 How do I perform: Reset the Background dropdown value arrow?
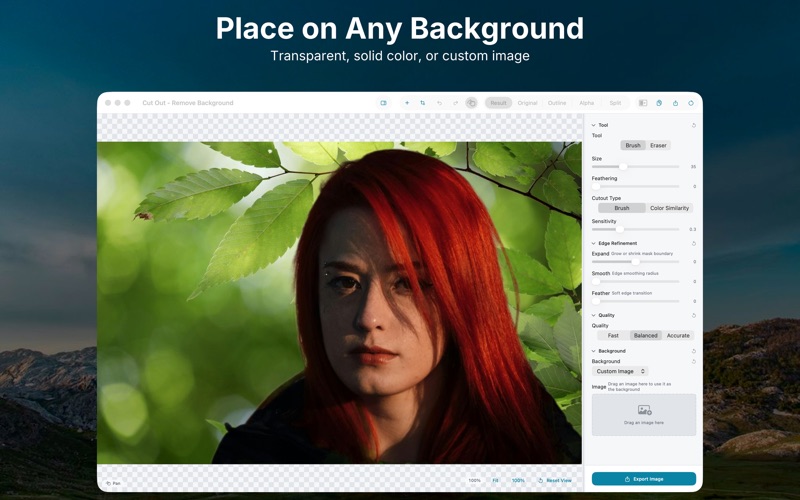(693, 361)
